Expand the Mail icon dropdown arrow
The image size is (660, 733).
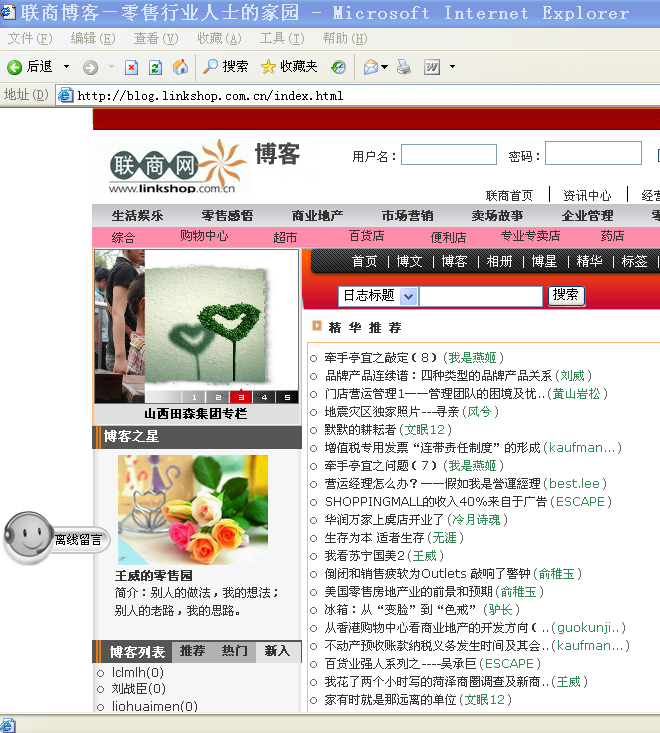pyautogui.click(x=384, y=67)
